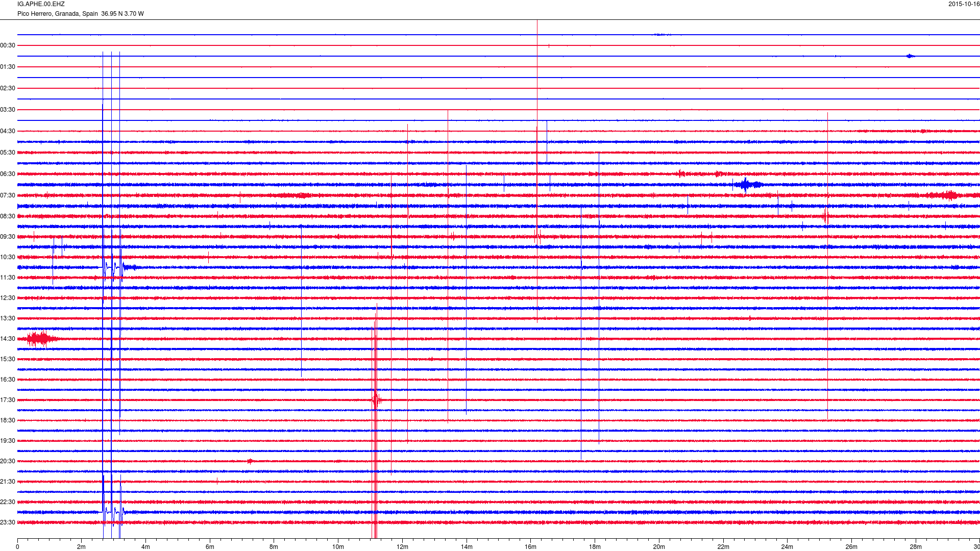Click the station code IG.APHE.00.EHZ
The height and width of the screenshot is (551, 980).
(x=41, y=4)
